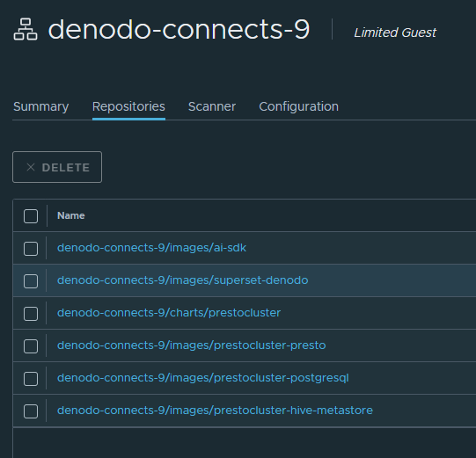The image size is (476, 458).
Task: Check the box for charts/prestocluster repository
Action: (31, 313)
